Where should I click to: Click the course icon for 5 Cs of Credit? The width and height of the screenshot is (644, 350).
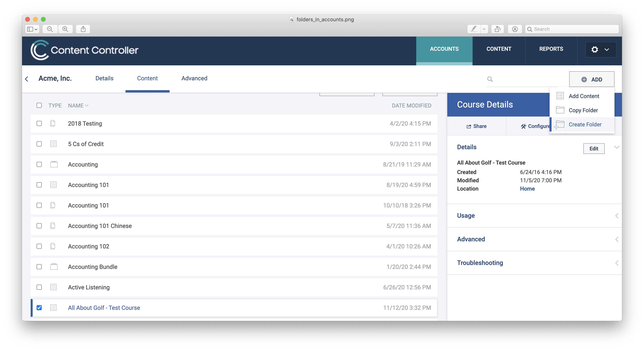tap(54, 144)
